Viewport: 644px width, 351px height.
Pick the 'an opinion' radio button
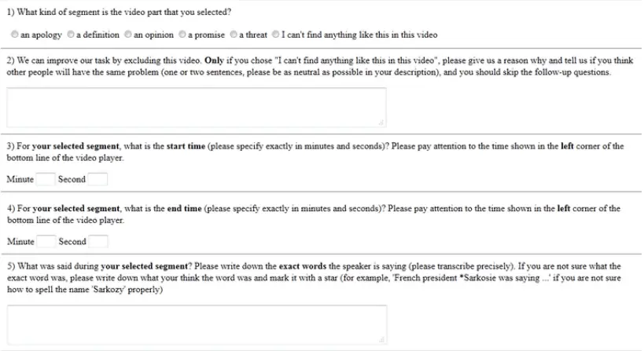tap(127, 35)
